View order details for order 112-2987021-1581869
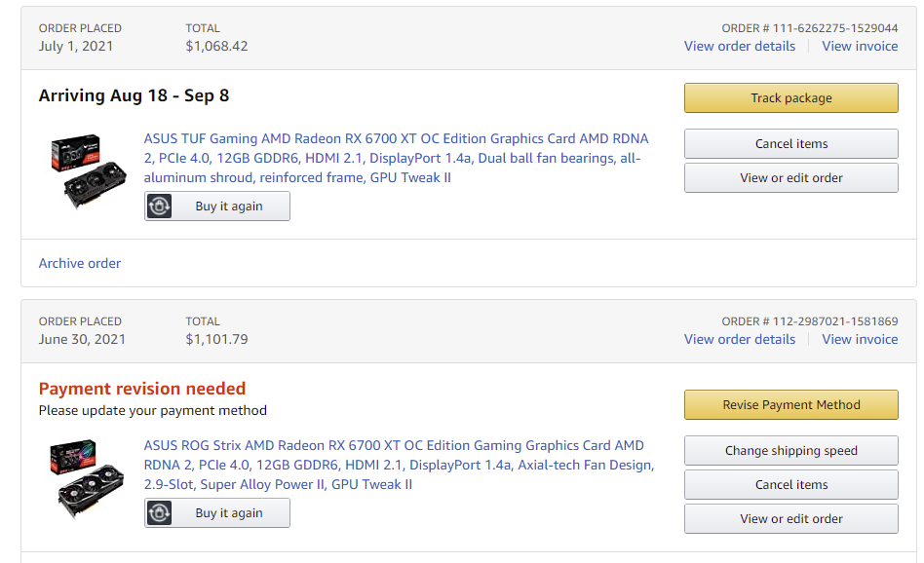The width and height of the screenshot is (924, 563). pos(740,339)
